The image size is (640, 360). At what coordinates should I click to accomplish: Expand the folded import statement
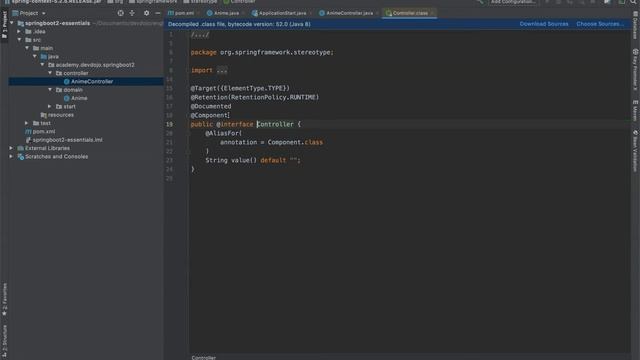point(222,70)
